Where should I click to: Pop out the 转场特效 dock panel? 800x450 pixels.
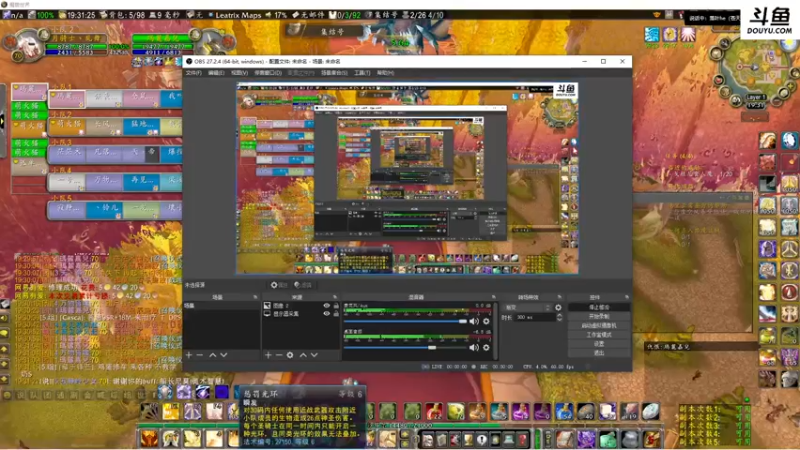[x=559, y=297]
